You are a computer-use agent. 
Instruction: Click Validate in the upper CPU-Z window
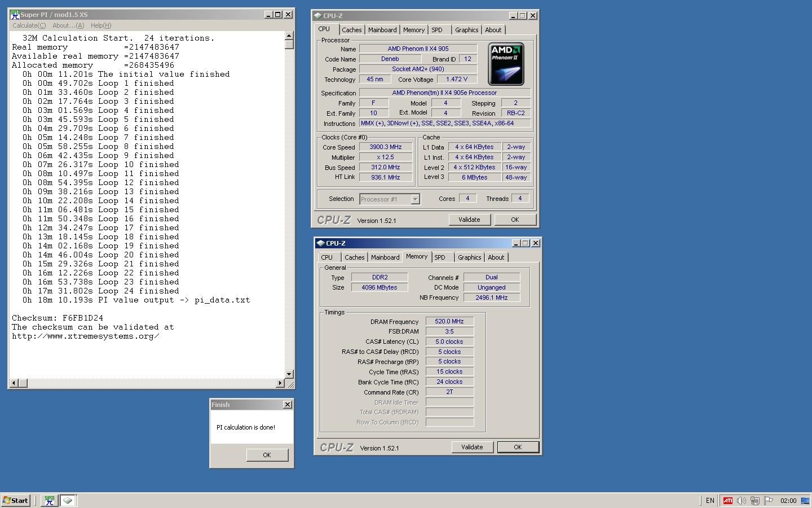(x=469, y=220)
